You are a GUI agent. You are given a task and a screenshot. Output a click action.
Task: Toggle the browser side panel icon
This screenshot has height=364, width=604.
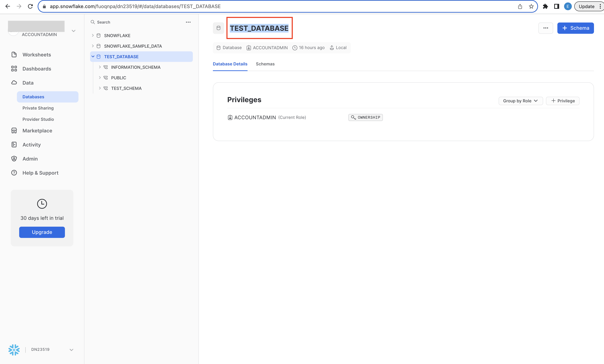556,6
